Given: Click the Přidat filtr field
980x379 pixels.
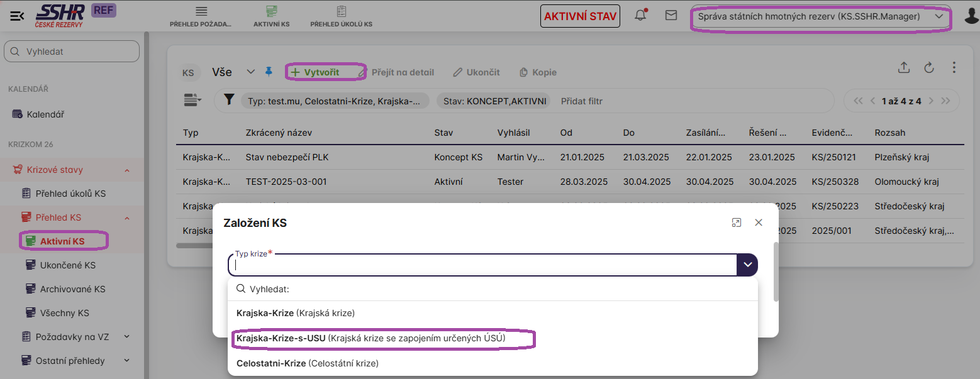Looking at the screenshot, I should point(582,101).
